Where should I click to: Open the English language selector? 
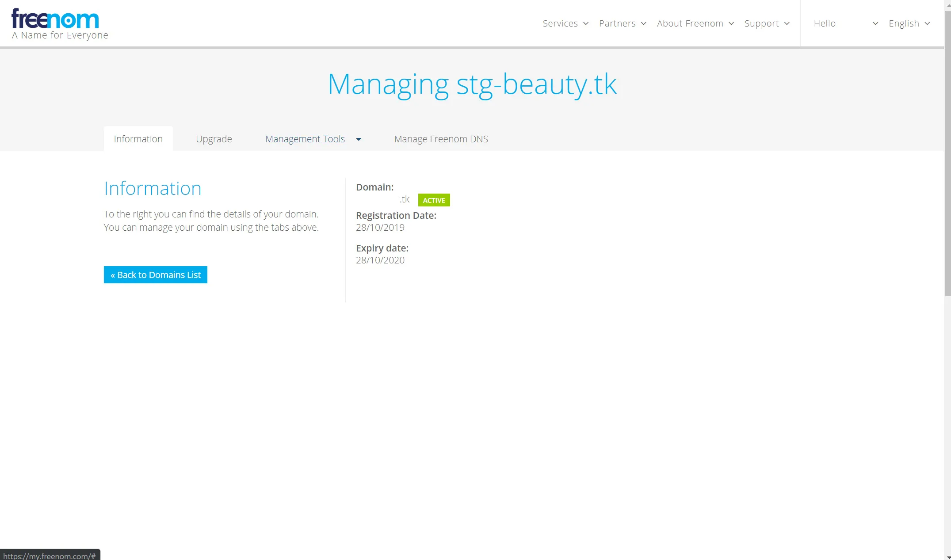pos(904,23)
